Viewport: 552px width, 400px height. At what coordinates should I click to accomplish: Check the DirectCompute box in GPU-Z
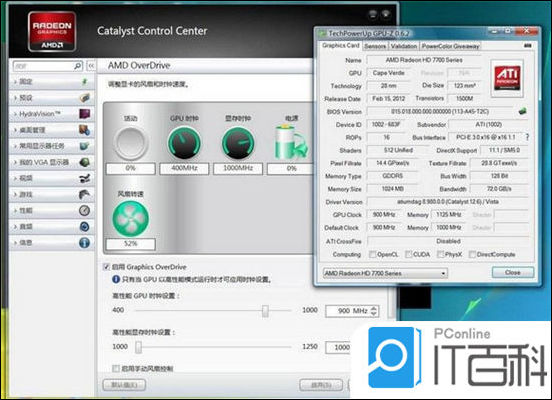click(x=472, y=254)
